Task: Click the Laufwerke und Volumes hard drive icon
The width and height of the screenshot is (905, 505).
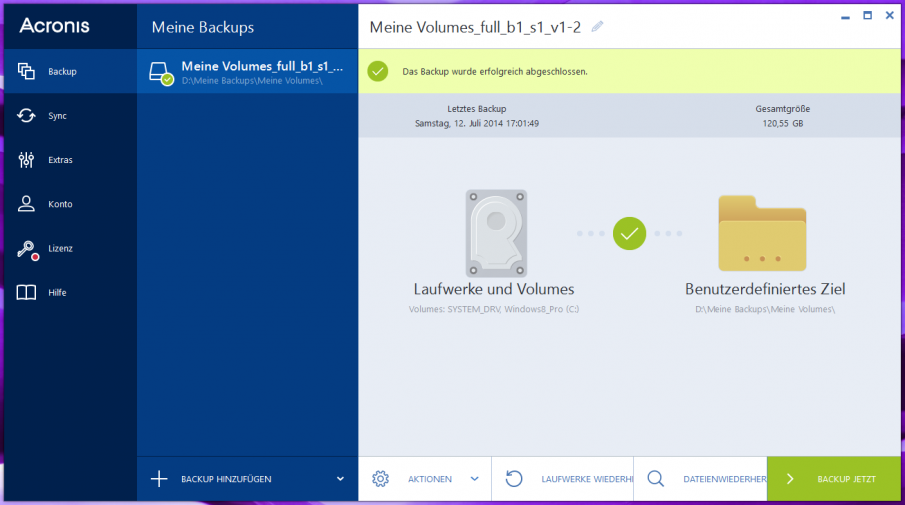Action: click(x=496, y=233)
